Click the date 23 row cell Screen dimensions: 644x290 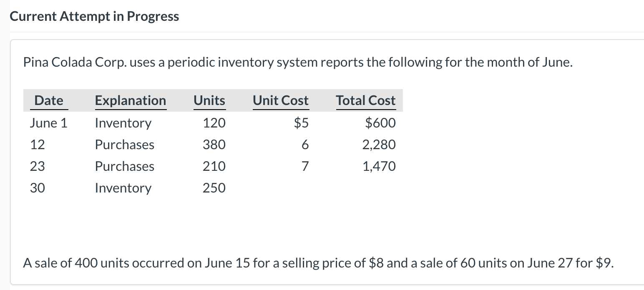[x=38, y=166]
